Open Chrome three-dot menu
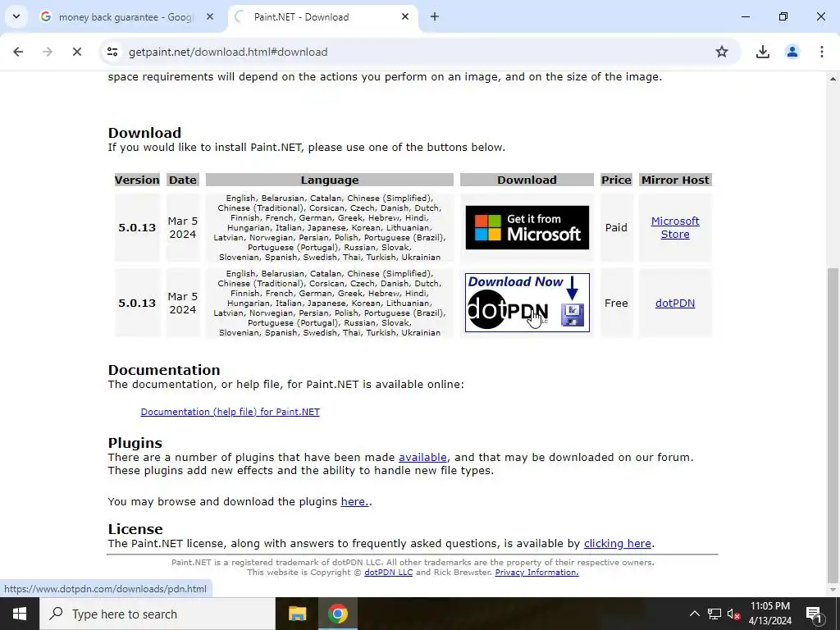840x630 pixels. tap(821, 52)
